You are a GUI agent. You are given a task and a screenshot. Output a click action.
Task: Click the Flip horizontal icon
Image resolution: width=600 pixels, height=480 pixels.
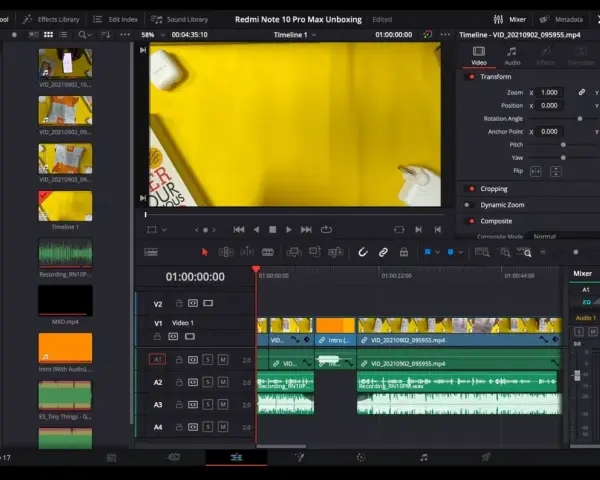[535, 171]
